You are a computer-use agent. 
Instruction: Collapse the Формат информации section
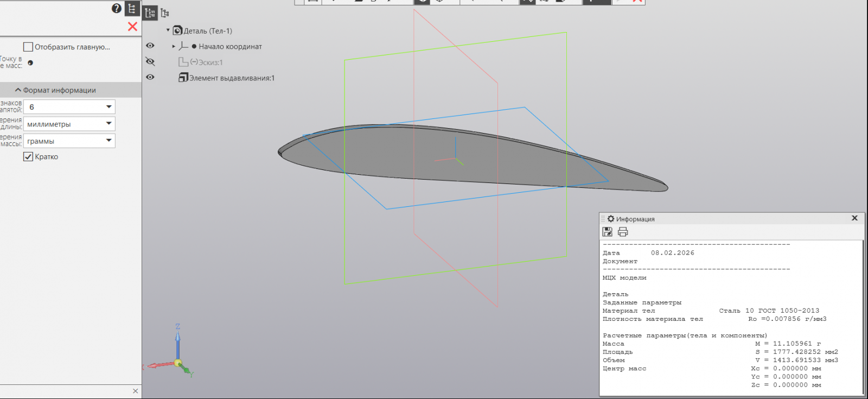coord(18,90)
